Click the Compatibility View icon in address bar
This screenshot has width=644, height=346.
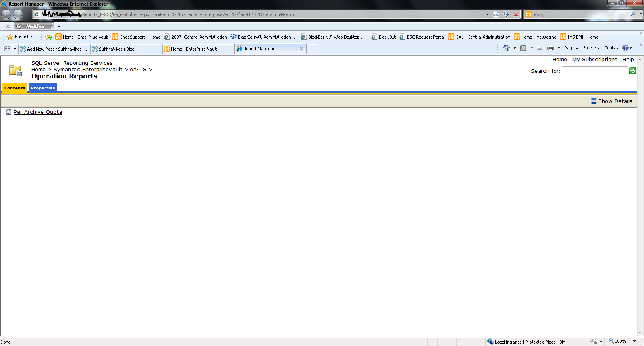[x=496, y=14]
